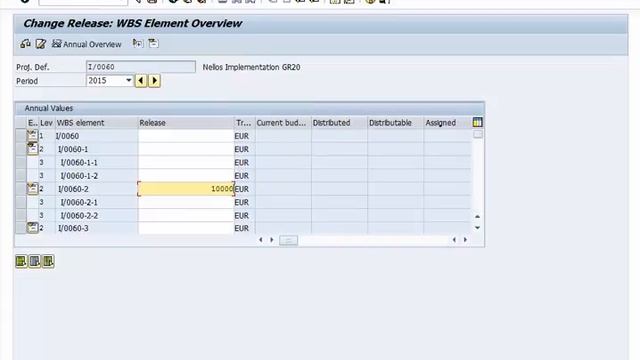The image size is (640, 360).
Task: Click Release field for I/0060-2-2
Action: click(x=186, y=215)
